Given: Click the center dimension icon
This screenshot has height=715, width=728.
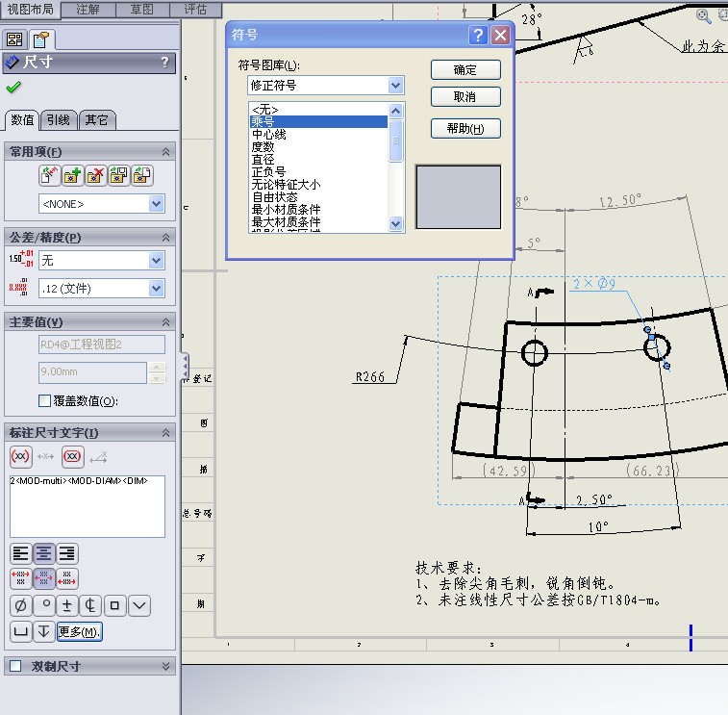Looking at the screenshot, I should tap(45, 457).
